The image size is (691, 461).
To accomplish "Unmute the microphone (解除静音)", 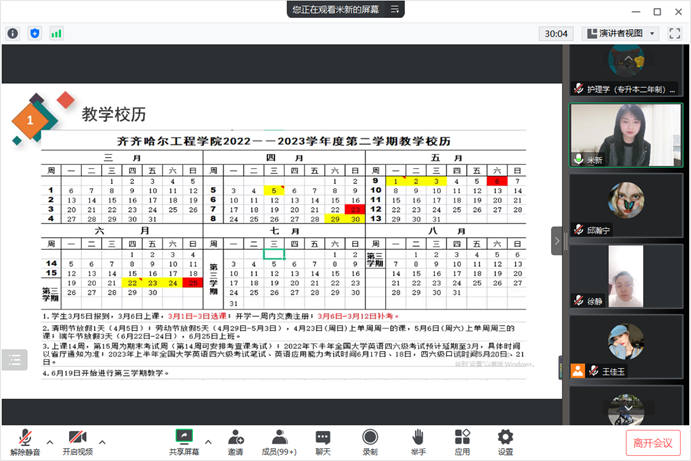I will click(26, 441).
